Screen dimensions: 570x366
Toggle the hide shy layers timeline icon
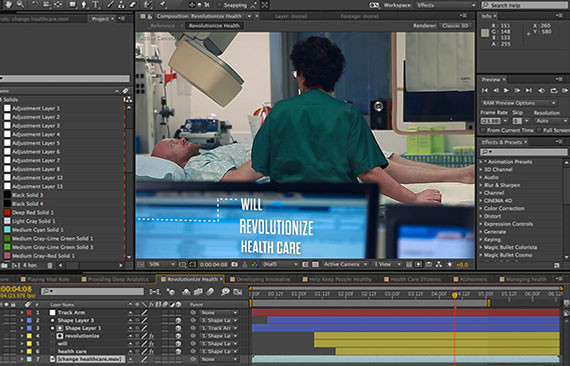pos(186,291)
